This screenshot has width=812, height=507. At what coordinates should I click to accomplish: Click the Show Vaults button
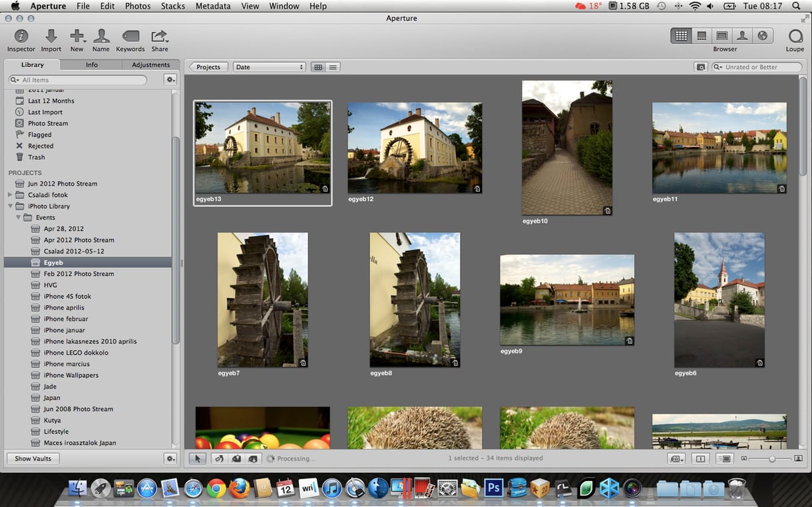[33, 458]
